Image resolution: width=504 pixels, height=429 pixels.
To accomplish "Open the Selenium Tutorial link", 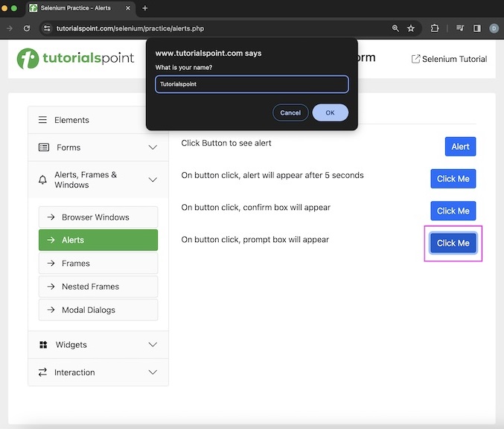I will tap(450, 59).
